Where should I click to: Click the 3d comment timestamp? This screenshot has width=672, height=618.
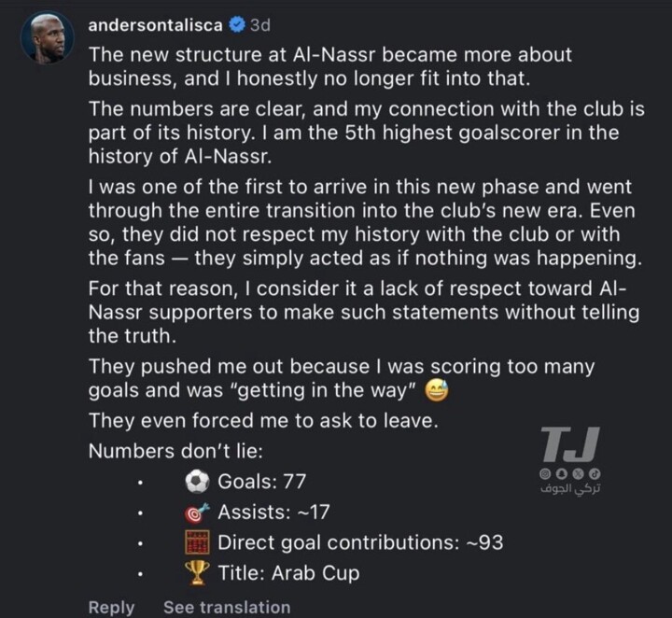[260, 26]
